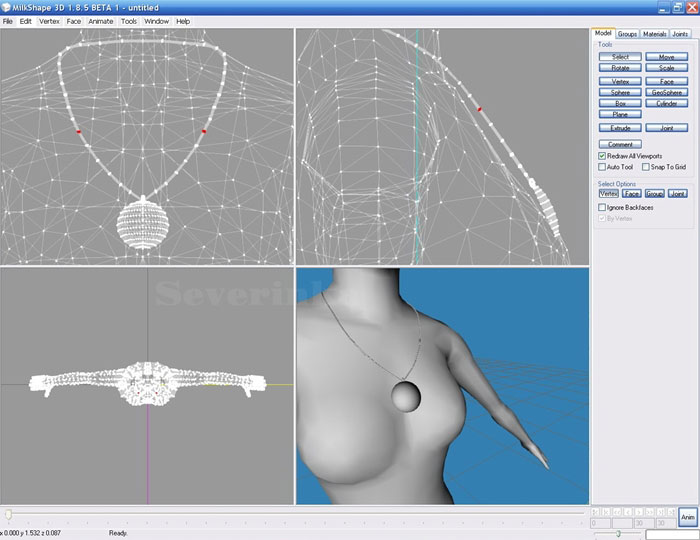Turn on Snap To Grid
The width and height of the screenshot is (700, 540).
647,167
